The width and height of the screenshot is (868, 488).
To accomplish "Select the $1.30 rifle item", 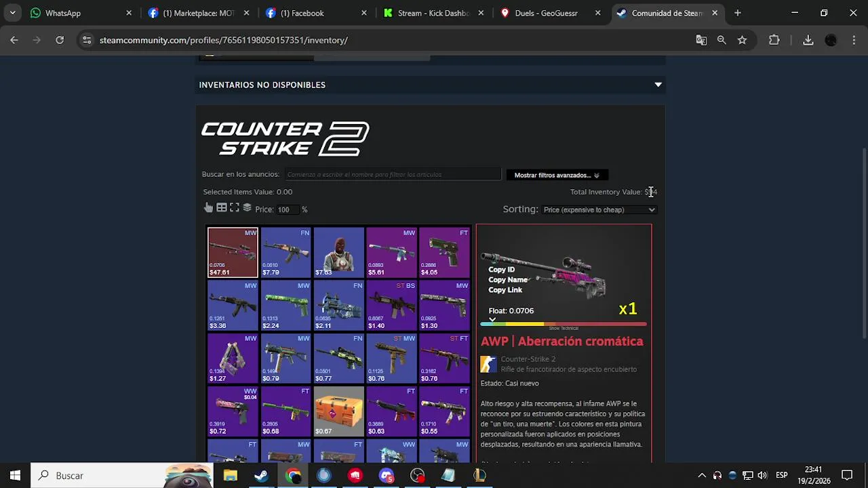I will coord(444,305).
